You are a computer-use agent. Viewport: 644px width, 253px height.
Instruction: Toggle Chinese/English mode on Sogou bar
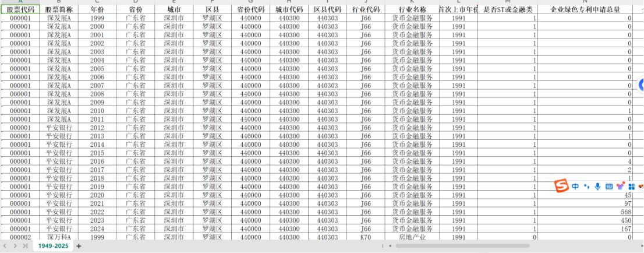(x=575, y=187)
